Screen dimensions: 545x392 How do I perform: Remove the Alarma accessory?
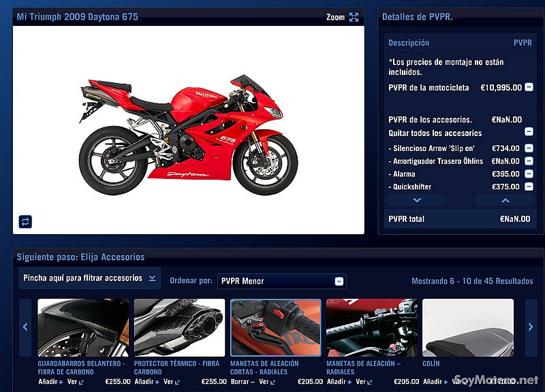[x=529, y=174]
